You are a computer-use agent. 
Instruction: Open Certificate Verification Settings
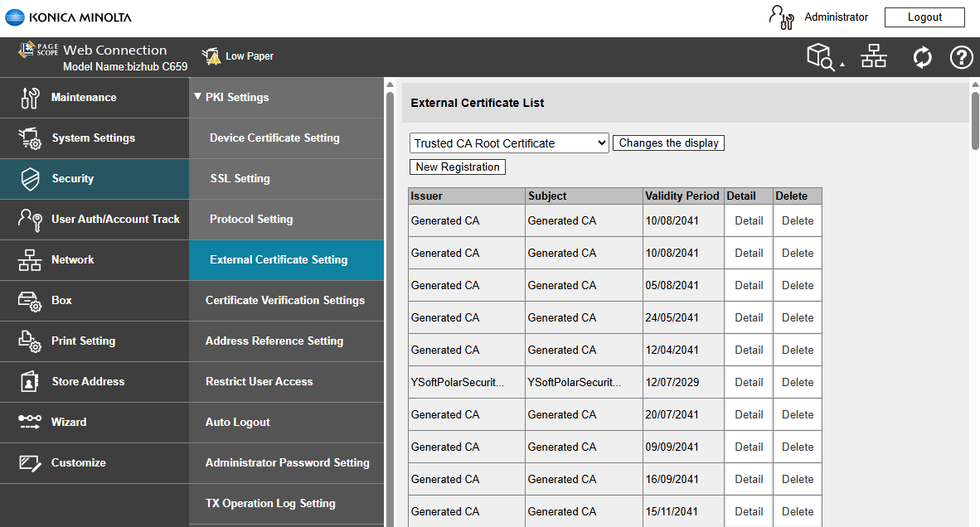click(x=286, y=300)
